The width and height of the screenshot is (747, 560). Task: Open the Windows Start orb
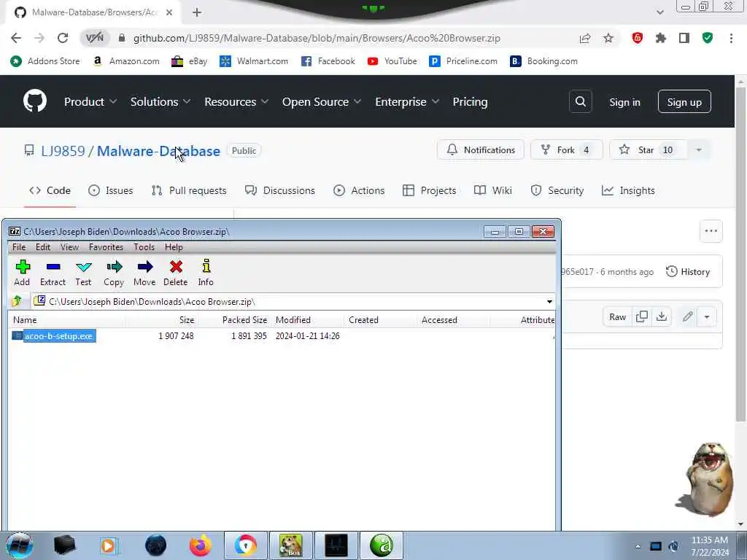[19, 545]
